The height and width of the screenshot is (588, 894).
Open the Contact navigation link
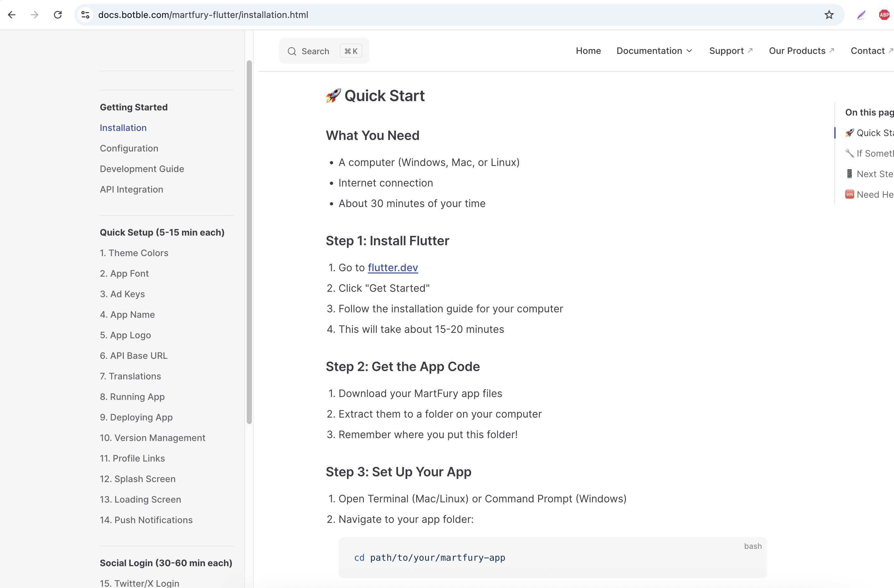click(872, 51)
